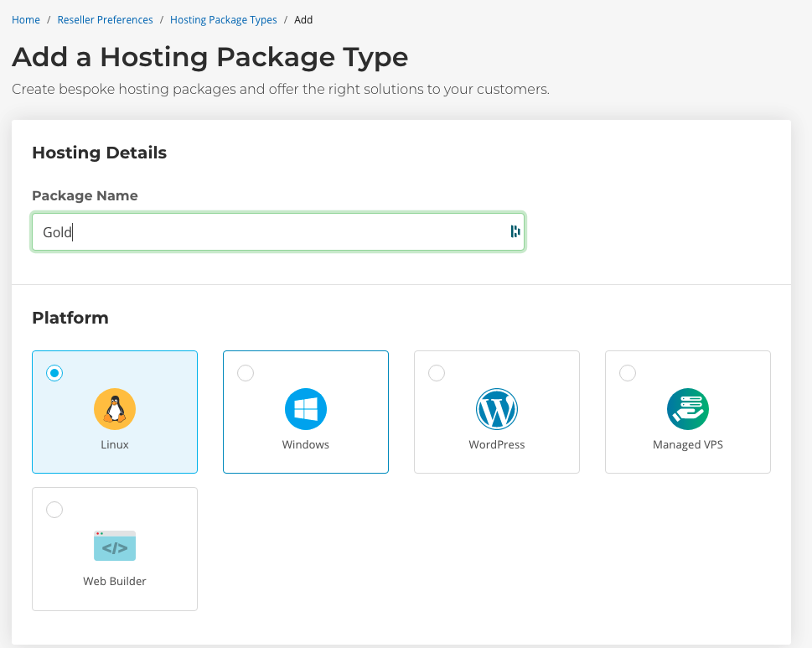Select the Managed VPS radio button

point(628,373)
